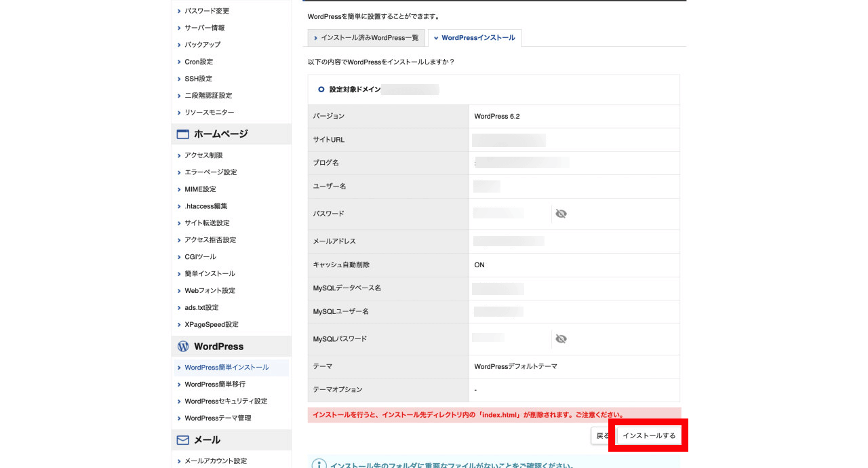Screen dimensions: 868x468
Task: Expand the インストール済みWordPress一覧 chevron
Action: coord(315,38)
